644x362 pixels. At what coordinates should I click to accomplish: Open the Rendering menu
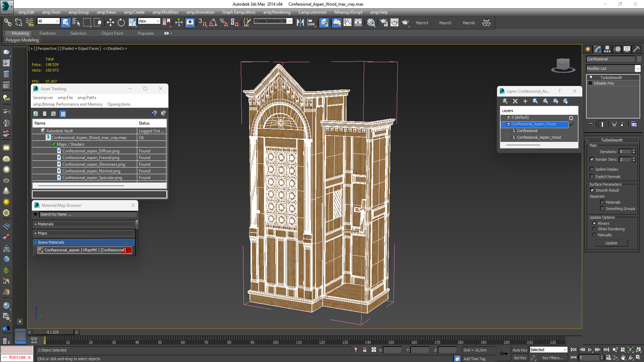277,12
